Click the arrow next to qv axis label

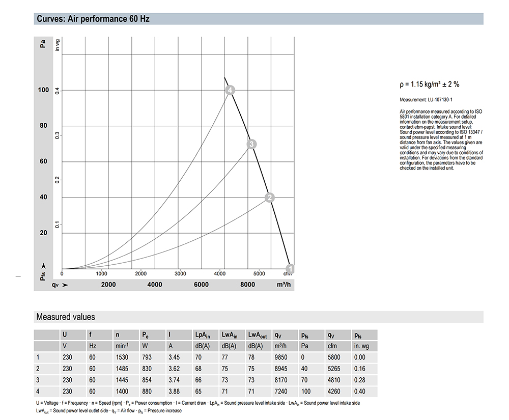(65, 285)
